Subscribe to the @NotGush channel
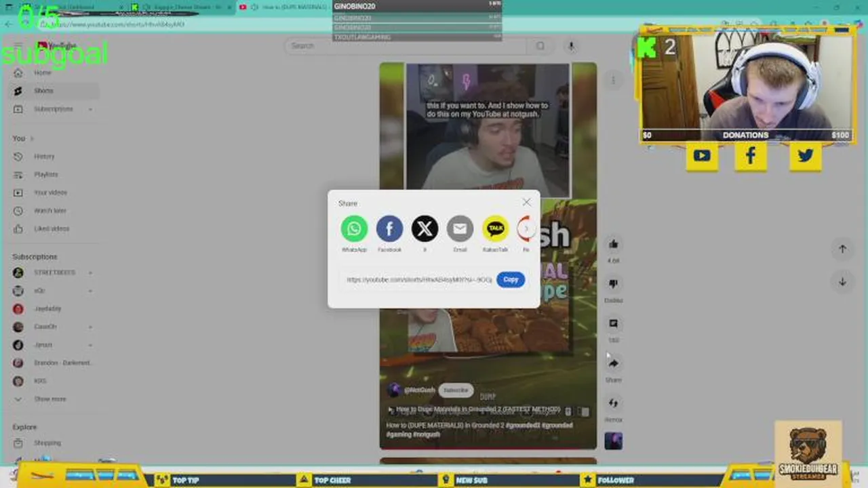This screenshot has height=488, width=868. [x=456, y=390]
